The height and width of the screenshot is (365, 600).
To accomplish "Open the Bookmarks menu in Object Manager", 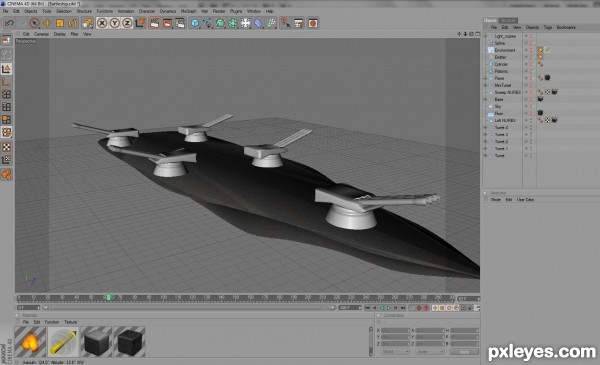I will [x=566, y=28].
